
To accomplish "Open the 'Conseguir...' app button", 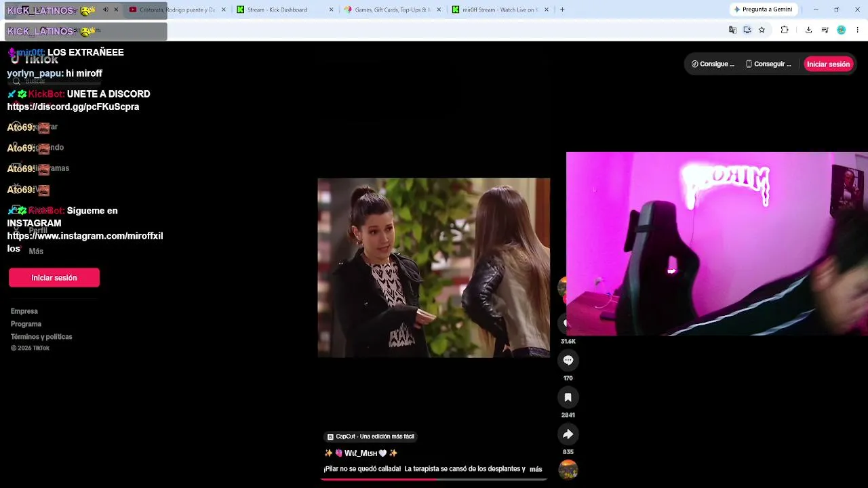I will (768, 64).
